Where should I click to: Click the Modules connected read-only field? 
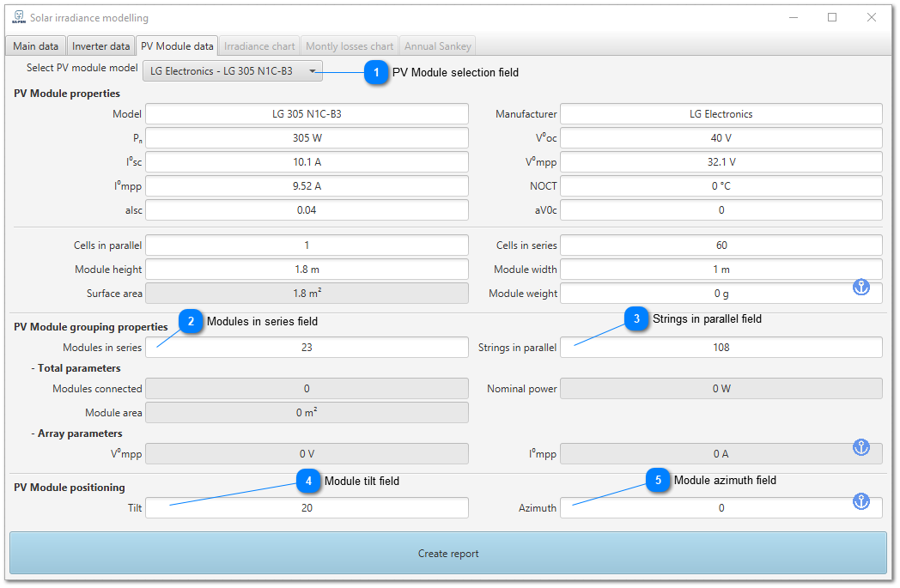(x=307, y=388)
